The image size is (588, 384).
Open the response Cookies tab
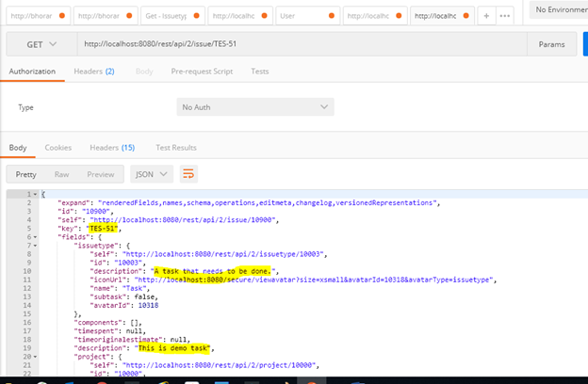[58, 148]
